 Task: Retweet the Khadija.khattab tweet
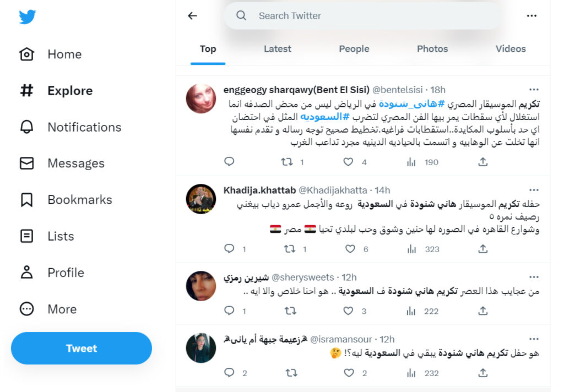pyautogui.click(x=289, y=249)
